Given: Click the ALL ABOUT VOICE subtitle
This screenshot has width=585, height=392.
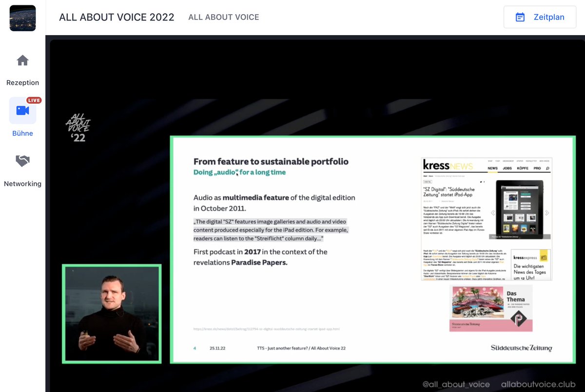Looking at the screenshot, I should coord(224,17).
